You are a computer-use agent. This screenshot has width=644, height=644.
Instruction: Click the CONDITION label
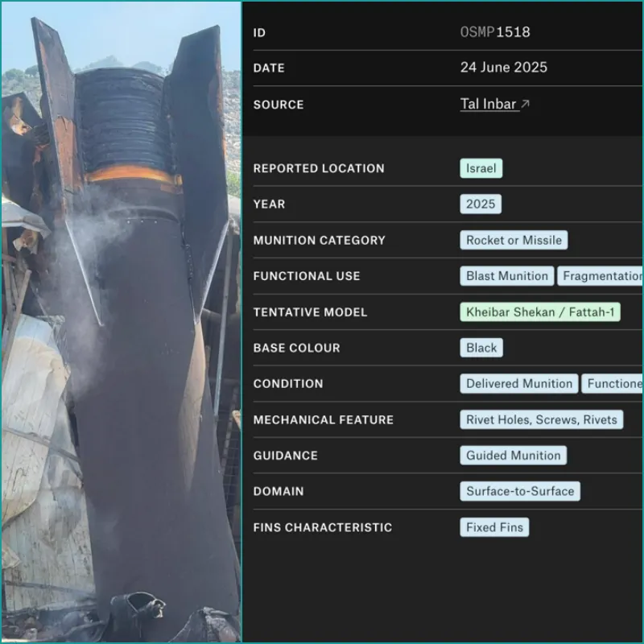(x=288, y=384)
